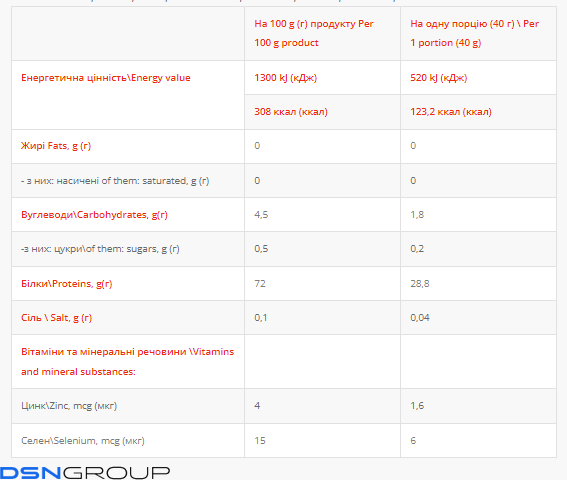Click 'Цинк\Zinc, mcg (мкг)' row label
The width and height of the screenshot is (567, 480).
pos(69,406)
